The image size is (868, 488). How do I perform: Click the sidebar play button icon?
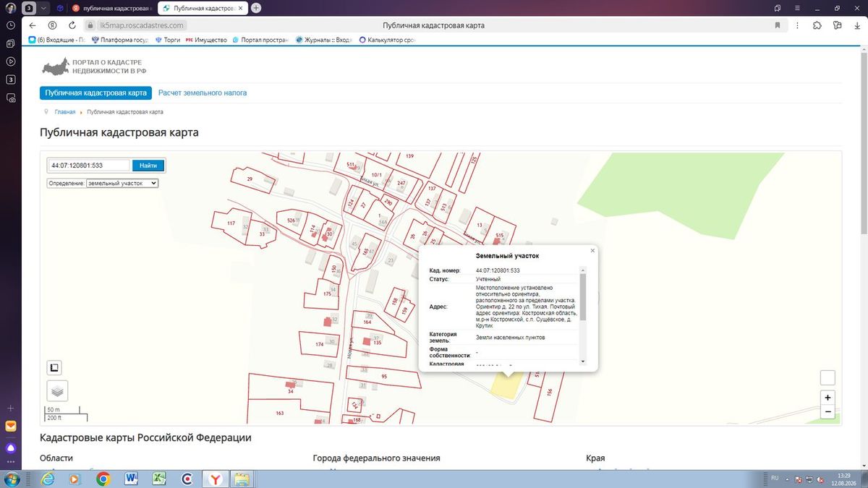[11, 61]
